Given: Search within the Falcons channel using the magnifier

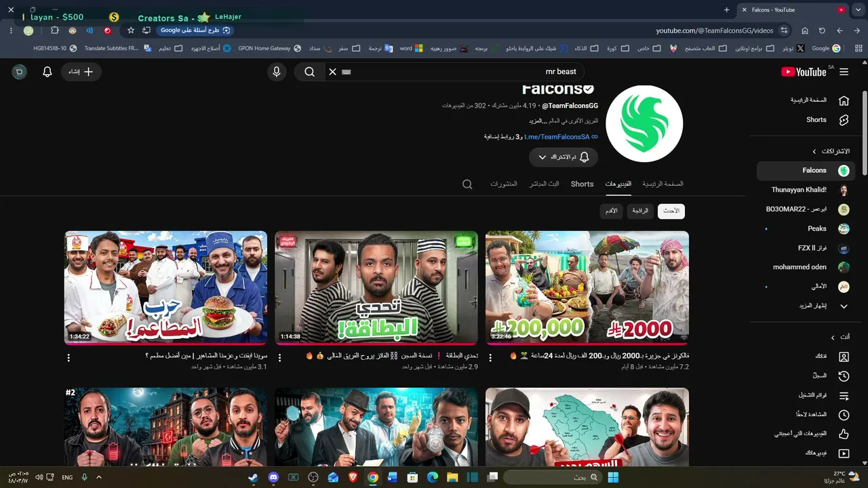Looking at the screenshot, I should (x=467, y=184).
